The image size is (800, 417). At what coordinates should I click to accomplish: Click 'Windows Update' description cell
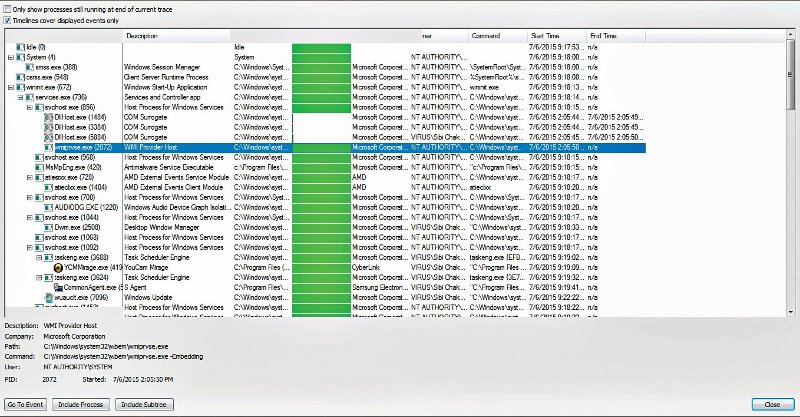[x=148, y=298]
